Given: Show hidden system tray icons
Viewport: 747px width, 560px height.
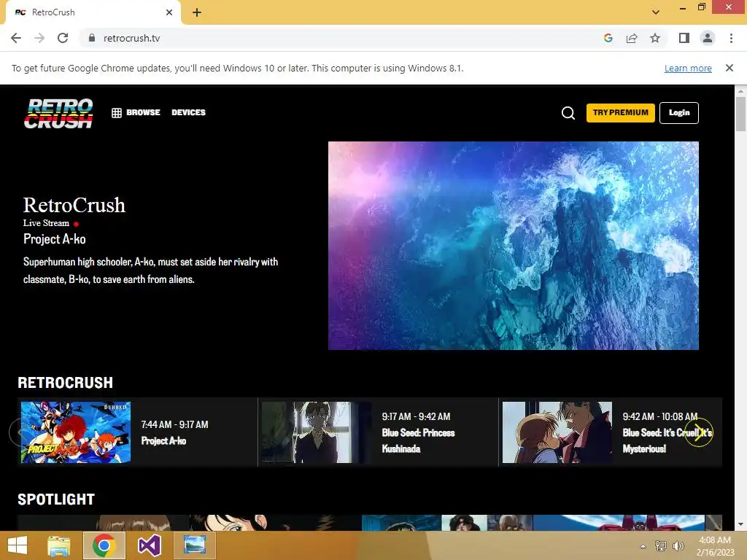Looking at the screenshot, I should pos(643,546).
